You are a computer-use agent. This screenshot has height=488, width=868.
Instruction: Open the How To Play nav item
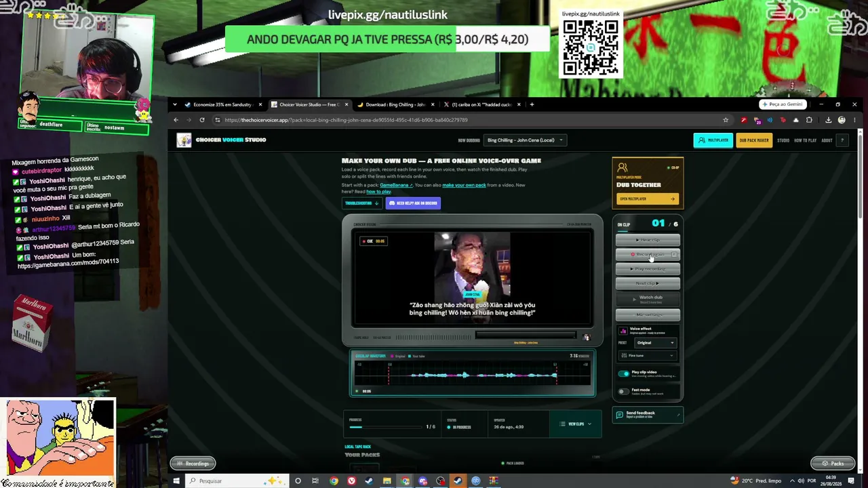click(x=806, y=140)
